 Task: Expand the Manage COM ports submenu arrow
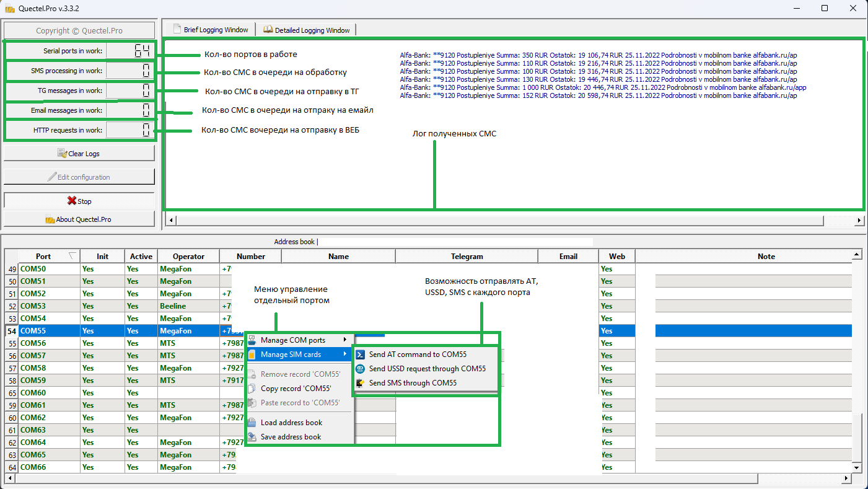click(345, 340)
